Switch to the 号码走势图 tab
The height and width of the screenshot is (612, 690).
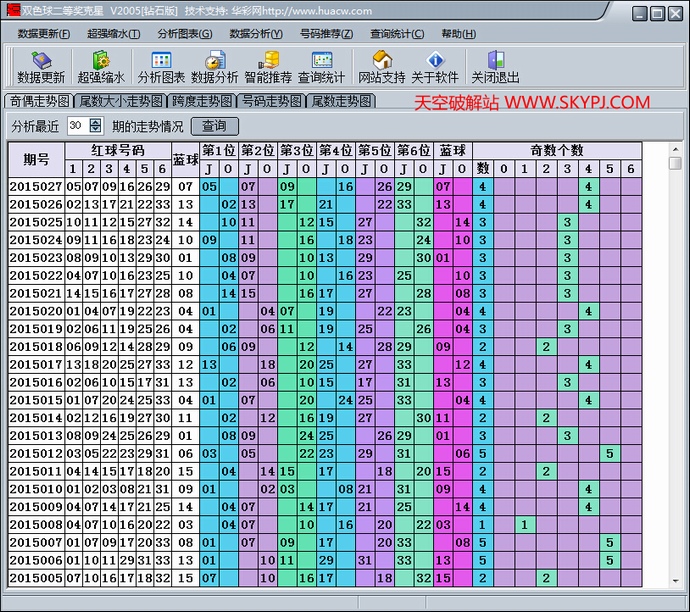click(271, 101)
